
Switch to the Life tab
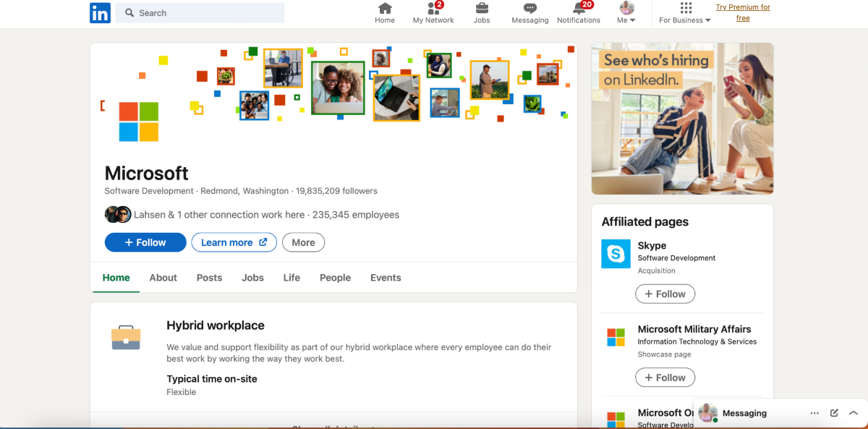(x=292, y=278)
